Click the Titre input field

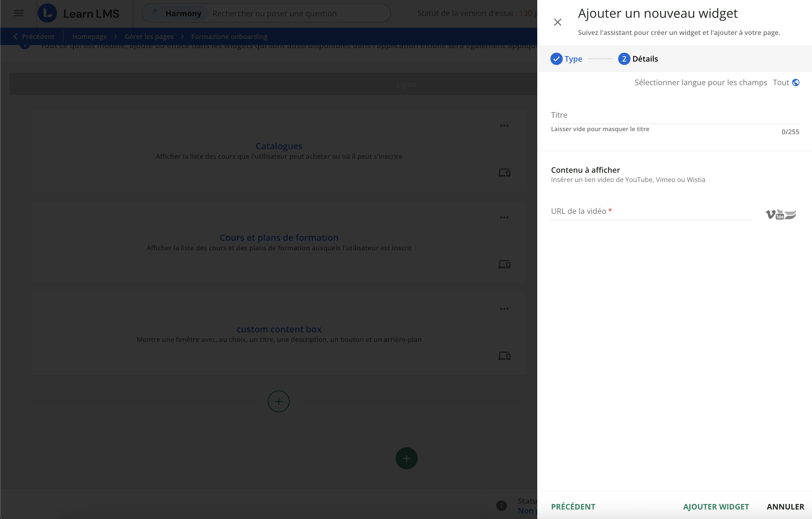(x=674, y=115)
